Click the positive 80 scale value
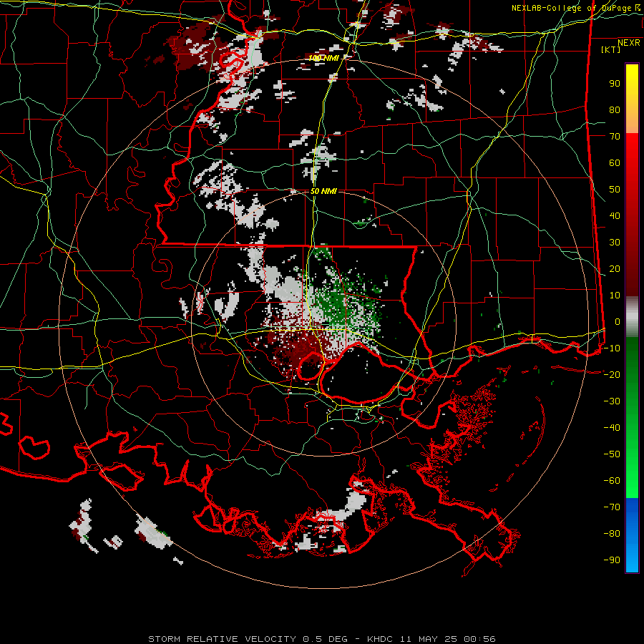The width and height of the screenshot is (644, 644). (615, 109)
